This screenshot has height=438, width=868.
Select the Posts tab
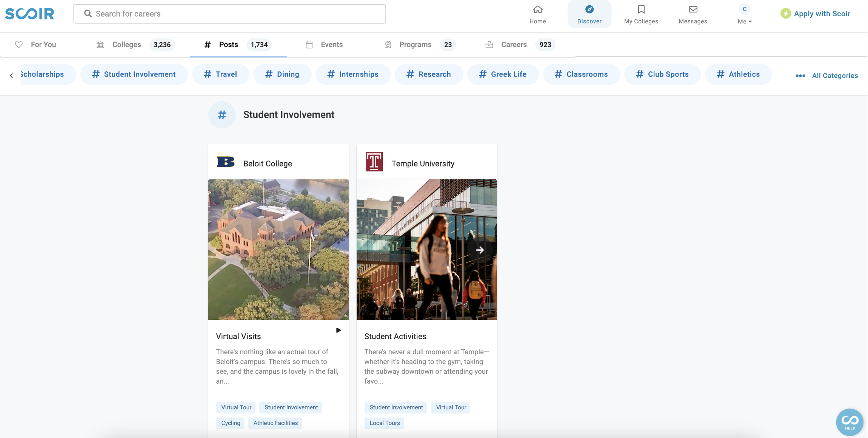pyautogui.click(x=238, y=45)
